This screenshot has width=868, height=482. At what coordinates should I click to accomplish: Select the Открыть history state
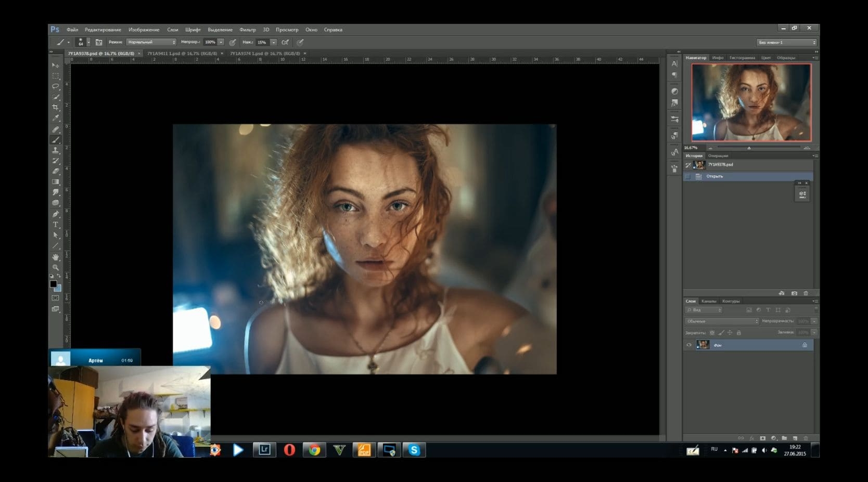(x=748, y=176)
